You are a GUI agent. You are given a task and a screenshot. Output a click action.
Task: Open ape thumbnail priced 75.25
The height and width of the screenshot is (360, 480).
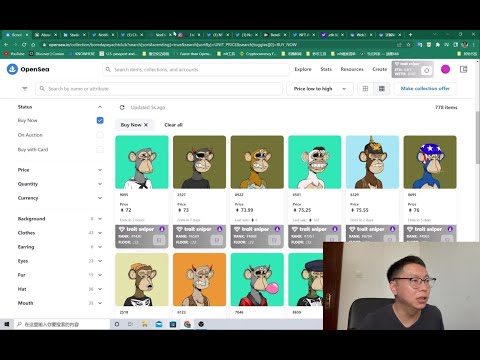pos(315,162)
